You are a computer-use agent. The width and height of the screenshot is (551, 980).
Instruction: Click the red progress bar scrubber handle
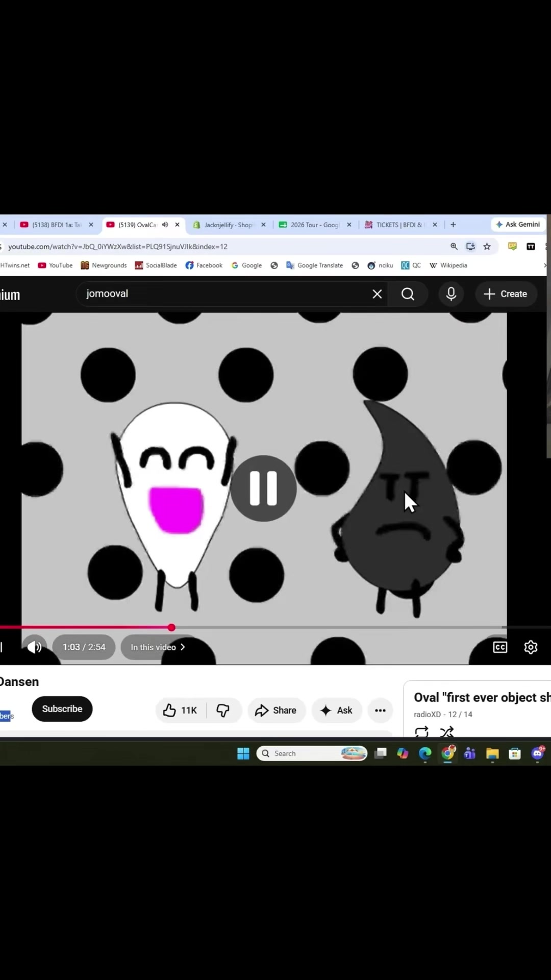tap(171, 627)
